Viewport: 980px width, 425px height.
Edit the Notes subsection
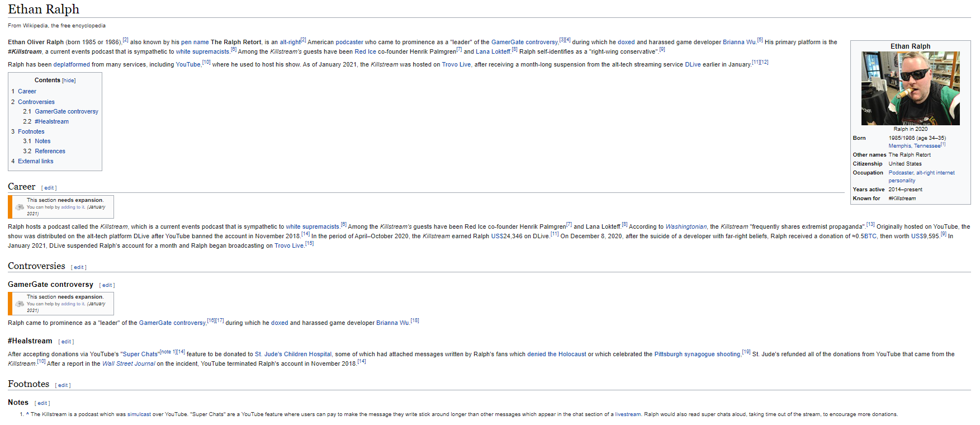[x=42, y=403]
